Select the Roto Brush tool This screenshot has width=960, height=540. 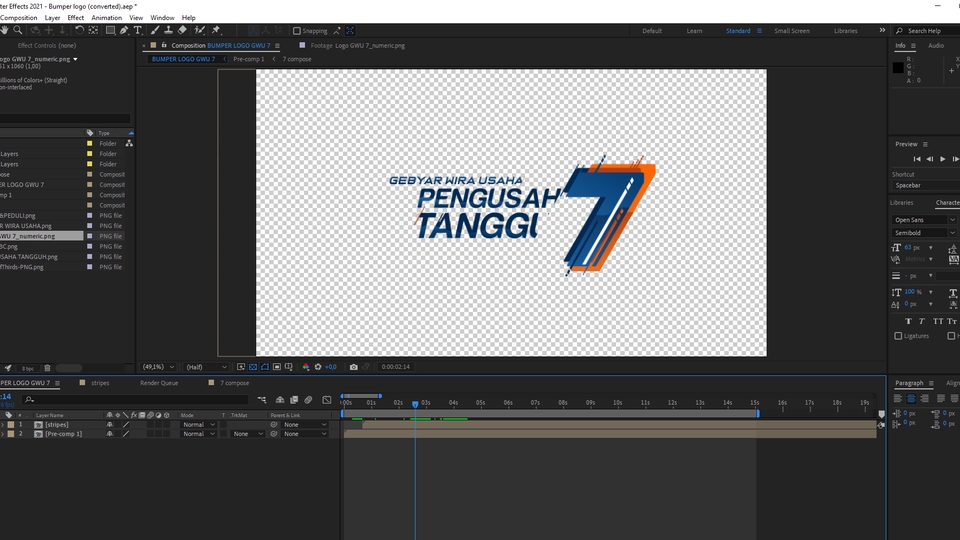(200, 30)
